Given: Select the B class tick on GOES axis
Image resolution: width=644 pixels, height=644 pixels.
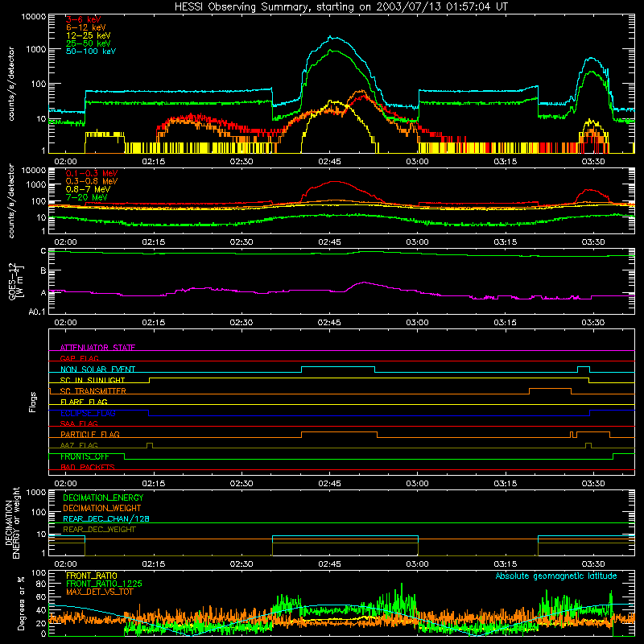Looking at the screenshot, I should 43,270.
